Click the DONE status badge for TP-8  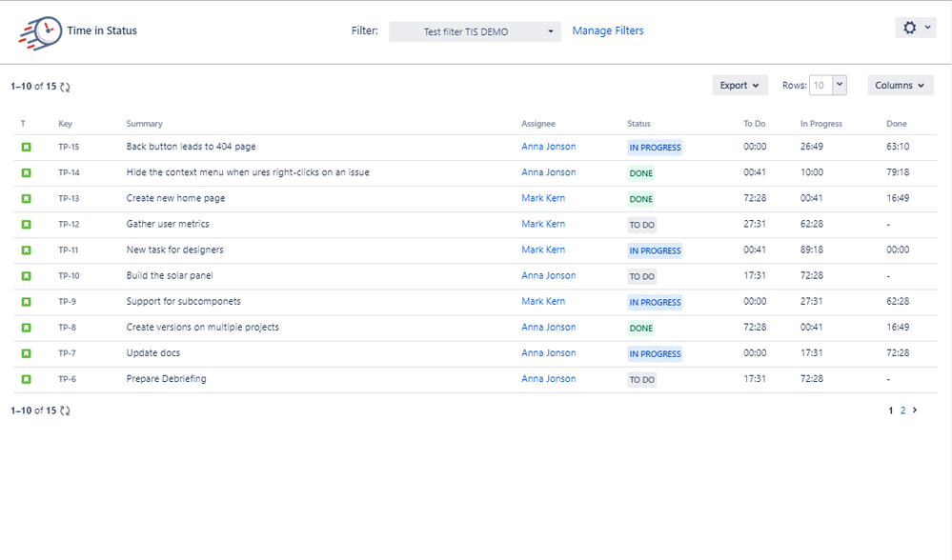(x=641, y=329)
